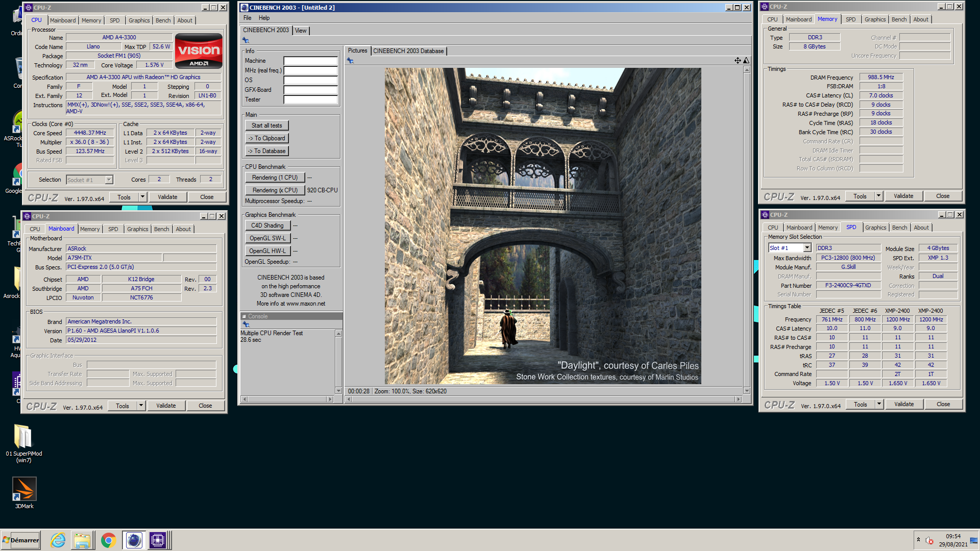Click the tray clock showing 09:54
The height and width of the screenshot is (551, 980).
pos(953,536)
